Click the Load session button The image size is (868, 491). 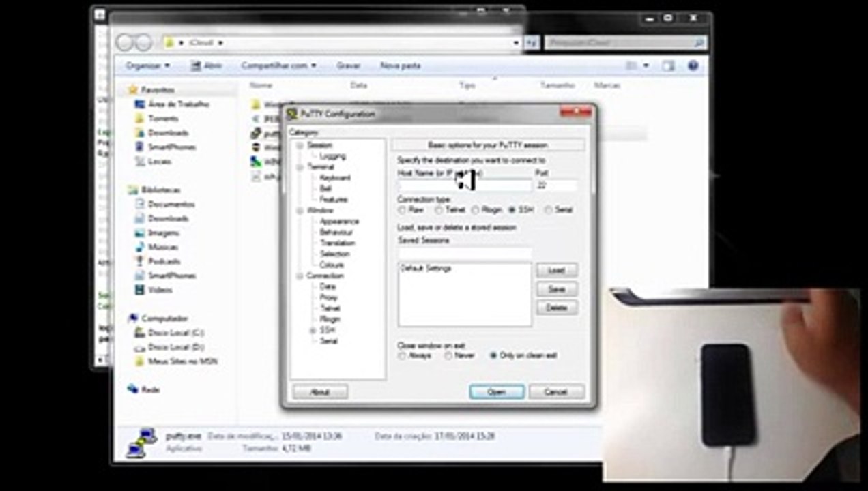point(557,271)
